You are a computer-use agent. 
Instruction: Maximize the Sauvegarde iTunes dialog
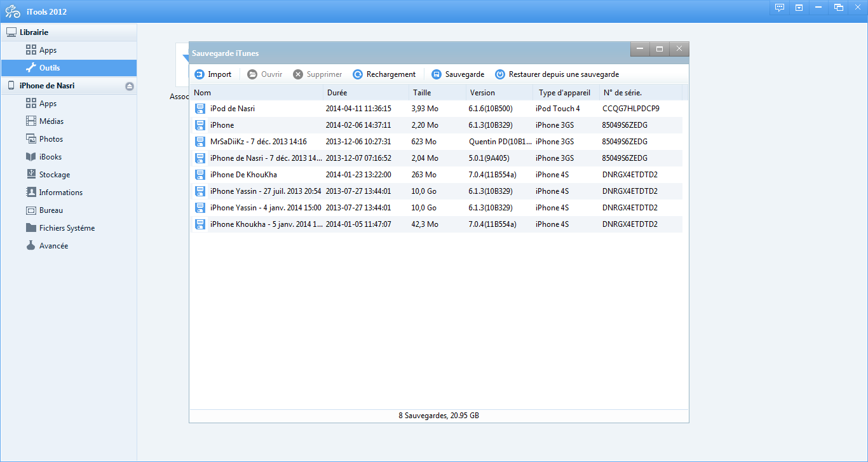(660, 49)
